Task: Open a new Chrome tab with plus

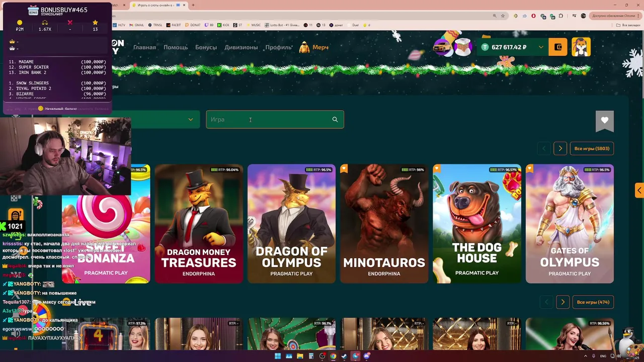Action: click(x=193, y=5)
